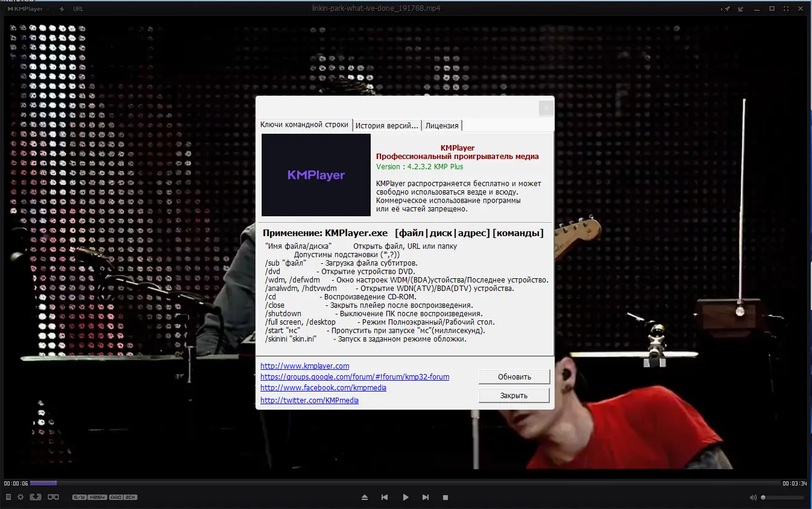Close the About dialog with X button
The height and width of the screenshot is (509, 812).
(x=546, y=108)
